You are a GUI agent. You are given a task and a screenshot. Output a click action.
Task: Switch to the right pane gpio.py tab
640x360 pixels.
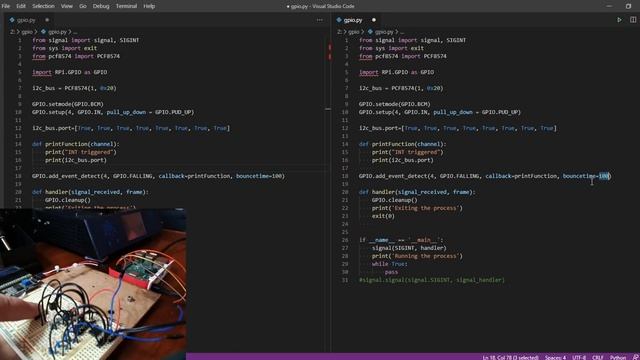pyautogui.click(x=356, y=20)
